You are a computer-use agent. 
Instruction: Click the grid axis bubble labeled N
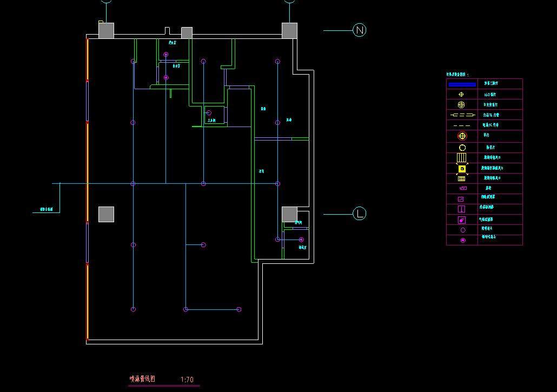click(360, 30)
